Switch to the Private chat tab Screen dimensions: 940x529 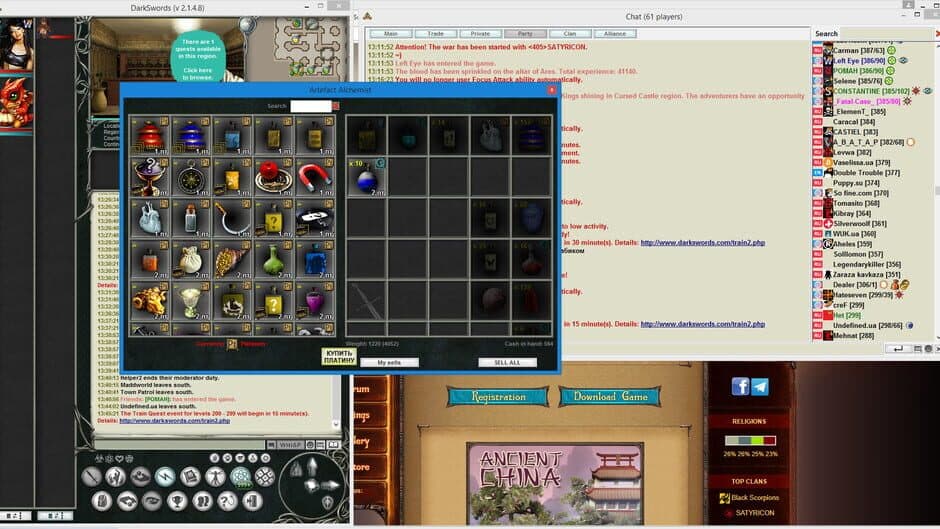point(480,34)
